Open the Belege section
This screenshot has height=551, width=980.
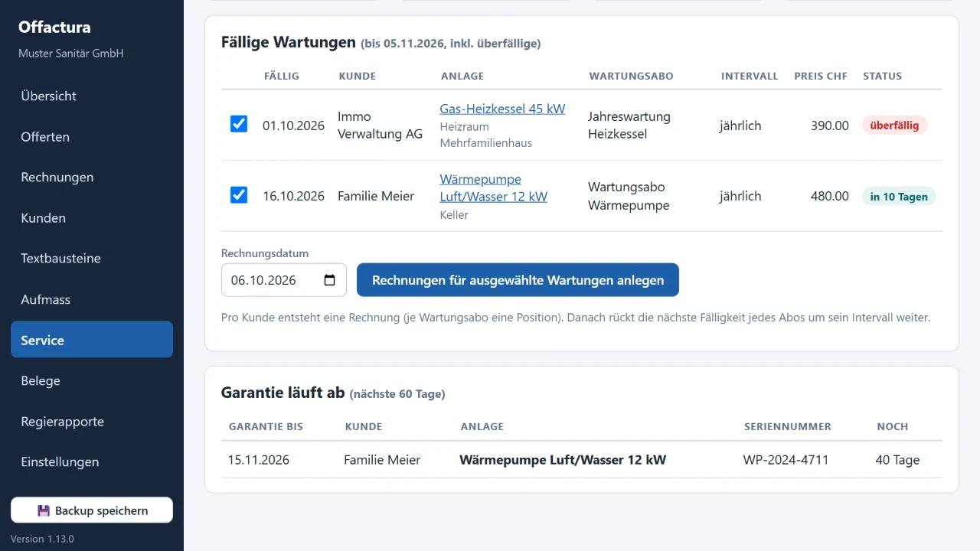click(x=92, y=380)
